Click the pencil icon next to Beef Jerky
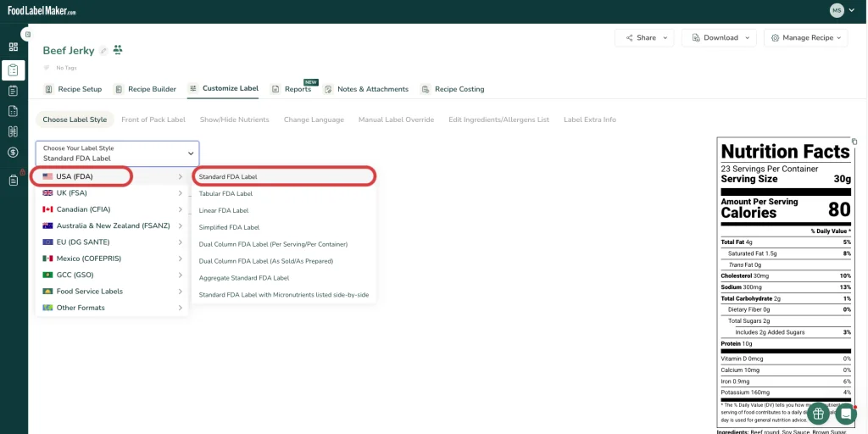 pyautogui.click(x=103, y=51)
